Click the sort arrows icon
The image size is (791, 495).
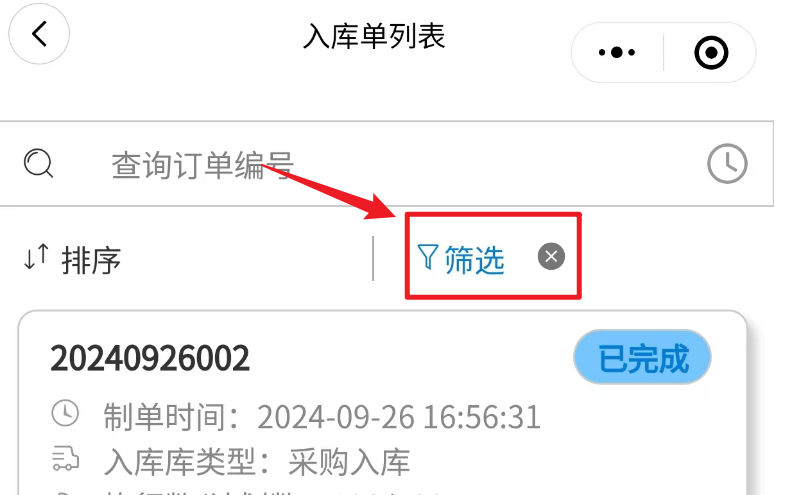coord(36,257)
